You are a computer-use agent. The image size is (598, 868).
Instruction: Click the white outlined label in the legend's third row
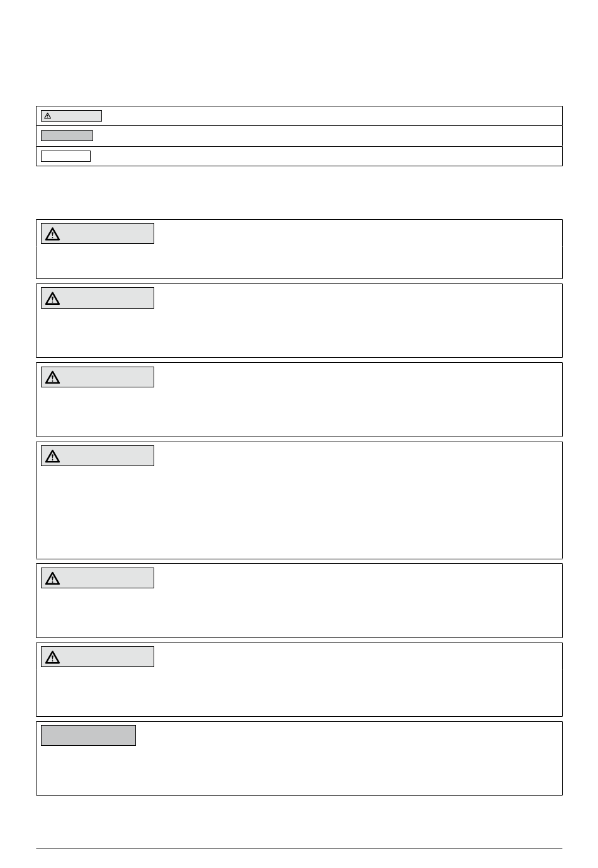pos(65,156)
